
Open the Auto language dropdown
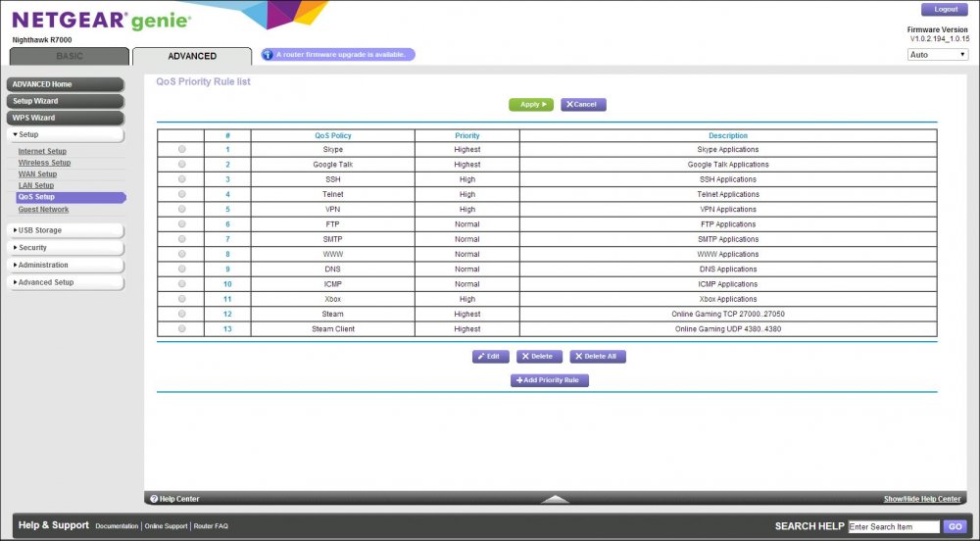938,55
